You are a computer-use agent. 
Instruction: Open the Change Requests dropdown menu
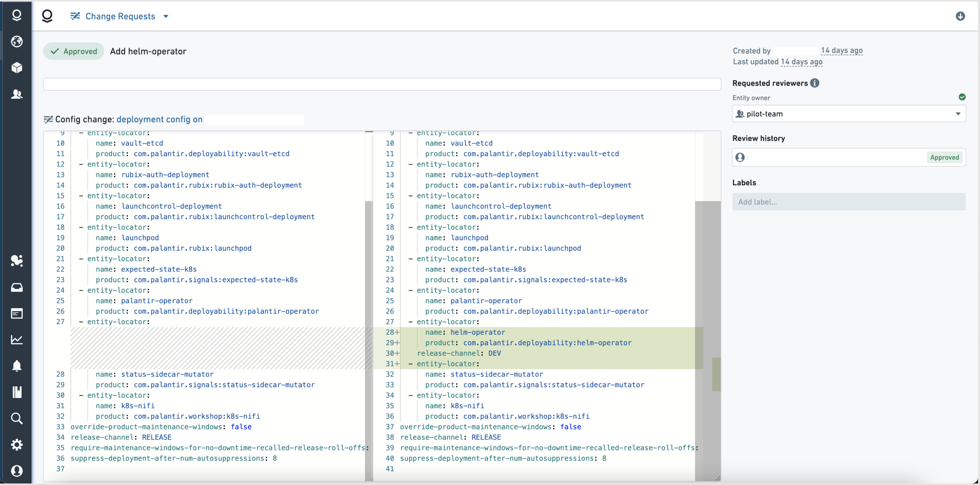coord(120,16)
